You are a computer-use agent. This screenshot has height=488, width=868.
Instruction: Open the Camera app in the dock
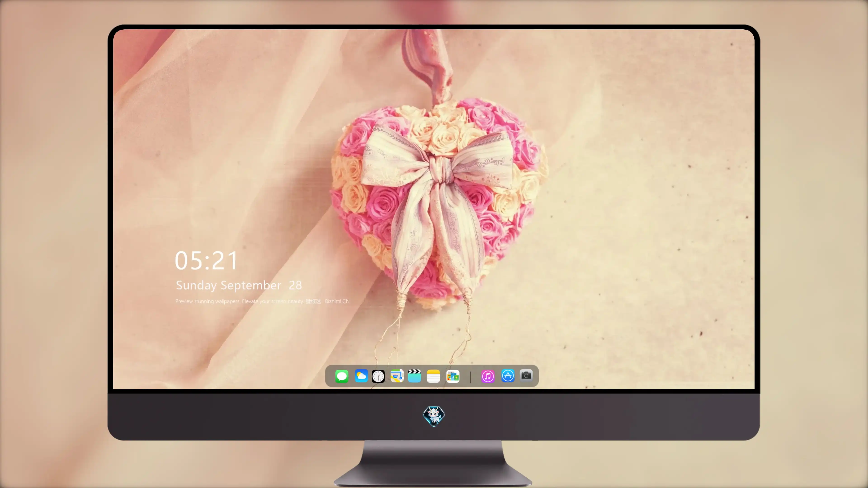[x=526, y=375]
